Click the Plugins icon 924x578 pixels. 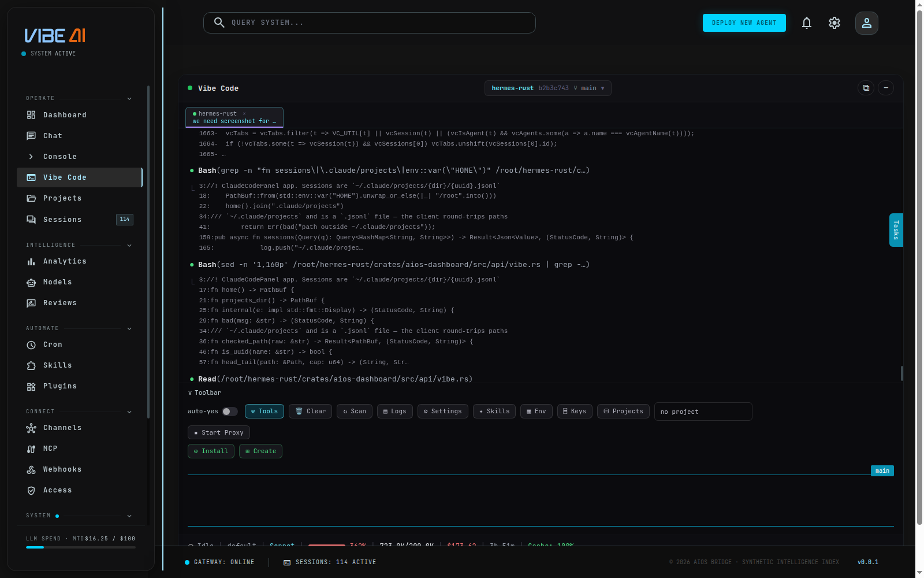coord(31,386)
